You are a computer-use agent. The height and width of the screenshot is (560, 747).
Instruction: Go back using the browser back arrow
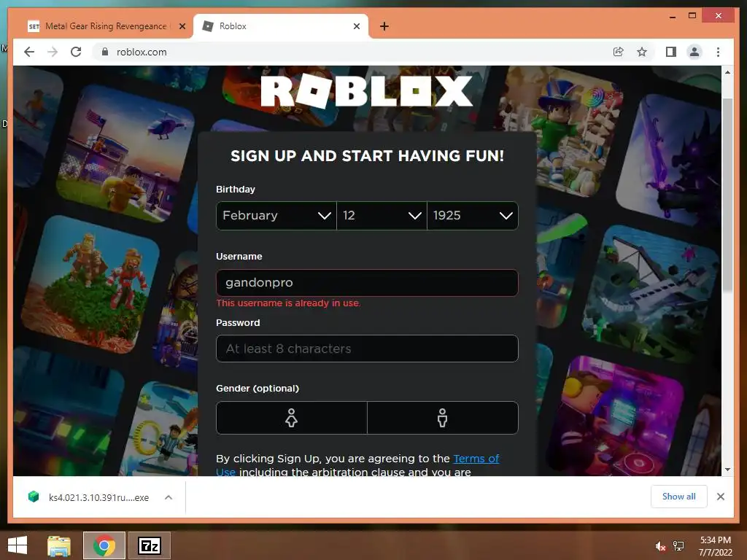tap(29, 52)
